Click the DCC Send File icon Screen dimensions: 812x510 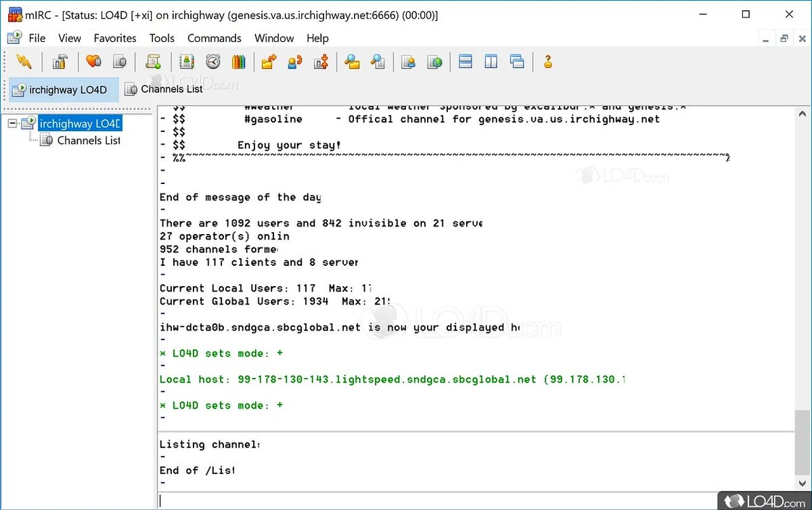269,62
